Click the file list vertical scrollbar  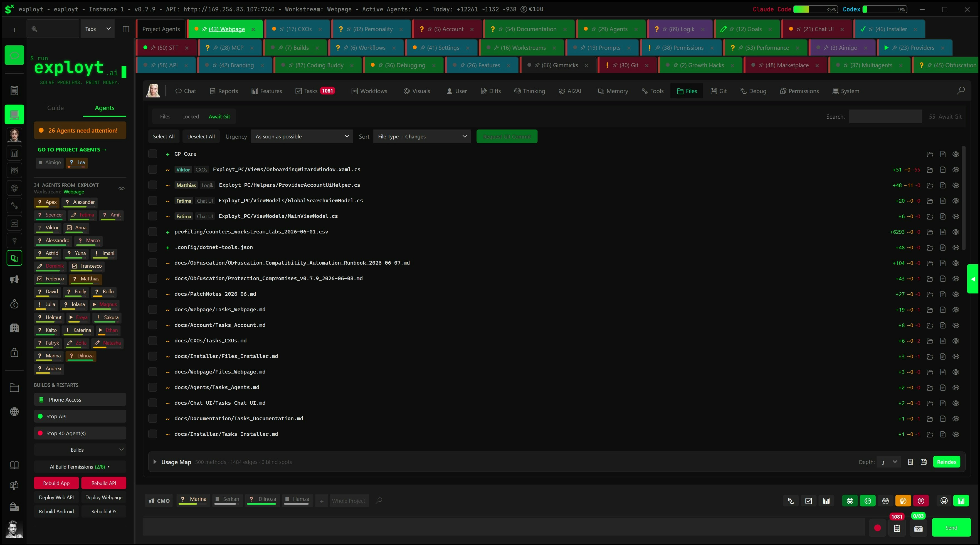pyautogui.click(x=963, y=198)
